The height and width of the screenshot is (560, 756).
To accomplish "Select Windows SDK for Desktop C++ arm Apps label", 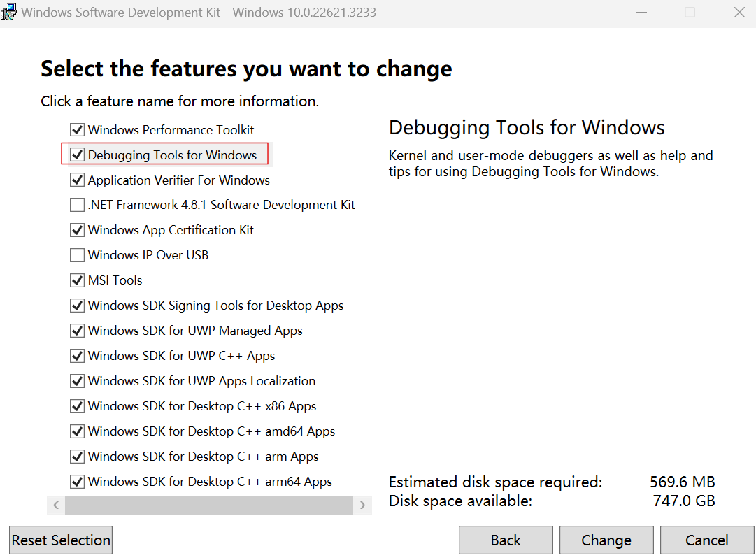I will pyautogui.click(x=203, y=457).
